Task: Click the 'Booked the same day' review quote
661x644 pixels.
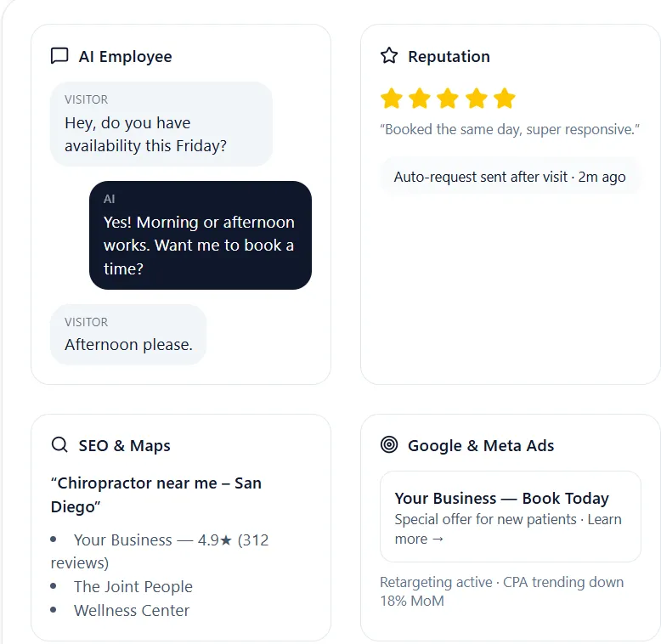Action: point(510,129)
